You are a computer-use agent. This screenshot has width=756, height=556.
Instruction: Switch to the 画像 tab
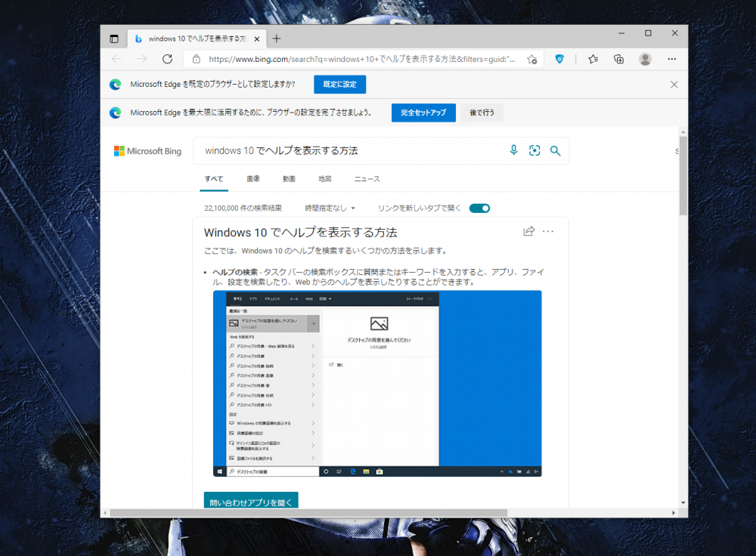point(253,179)
